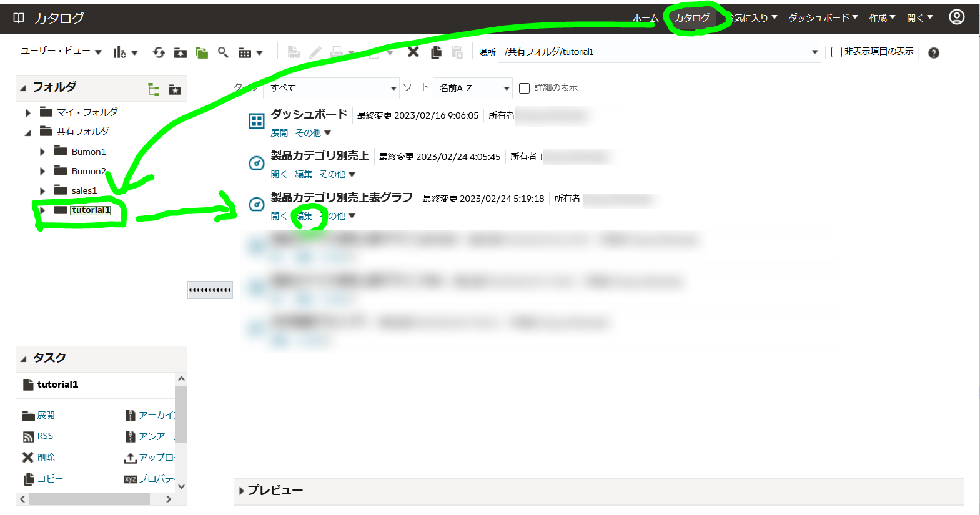
Task: Copy selected item with toolbar copy icon
Action: [x=436, y=52]
